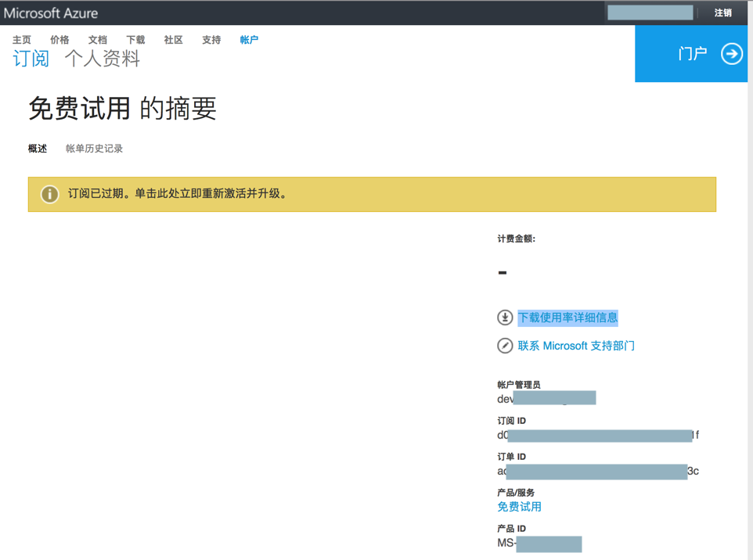Click the 订阅 ID label

coord(511,421)
